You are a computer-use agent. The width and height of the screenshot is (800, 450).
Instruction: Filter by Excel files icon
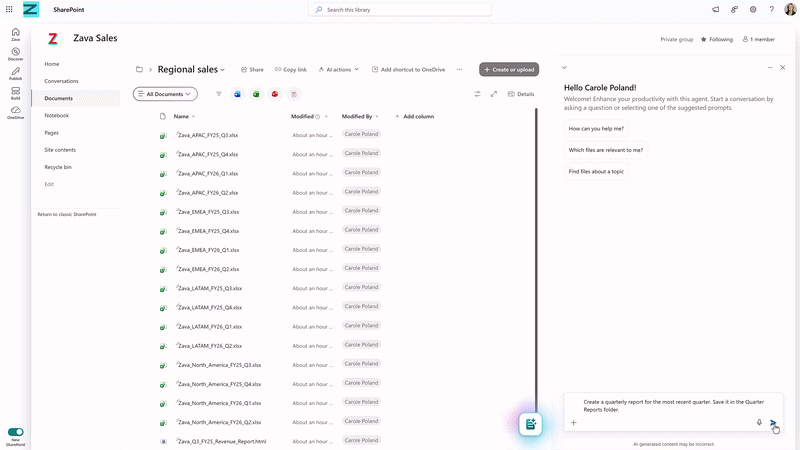(x=256, y=94)
